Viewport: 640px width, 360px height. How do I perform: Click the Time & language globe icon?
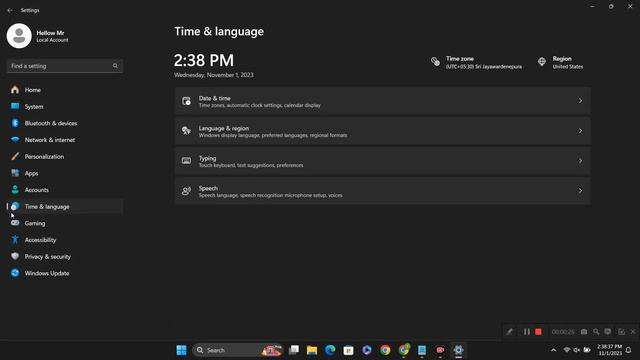pos(15,207)
